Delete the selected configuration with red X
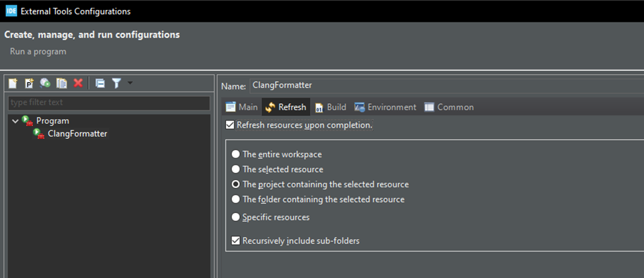Viewport: 644px width, 278px height. [x=78, y=83]
